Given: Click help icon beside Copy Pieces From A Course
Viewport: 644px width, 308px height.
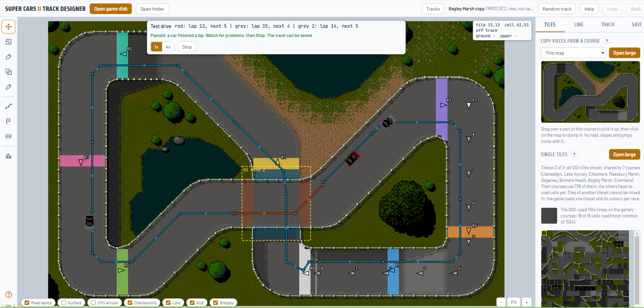Looking at the screenshot, I should point(607,41).
